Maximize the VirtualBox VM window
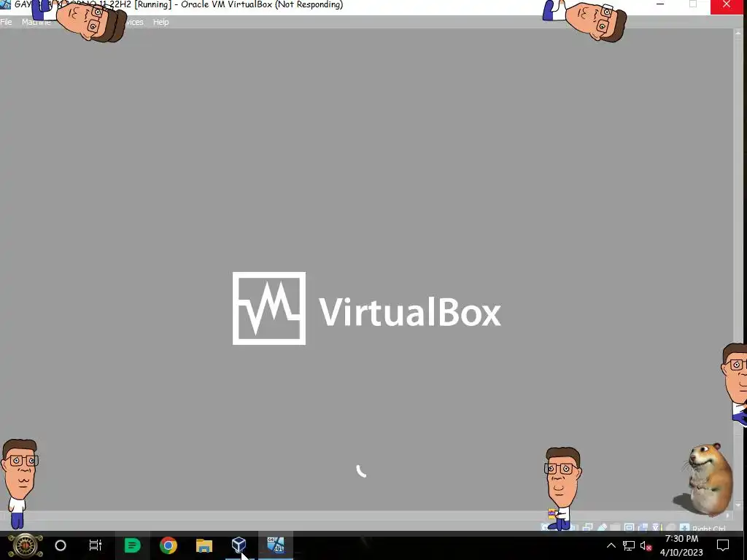This screenshot has height=560, width=747. (693, 4)
